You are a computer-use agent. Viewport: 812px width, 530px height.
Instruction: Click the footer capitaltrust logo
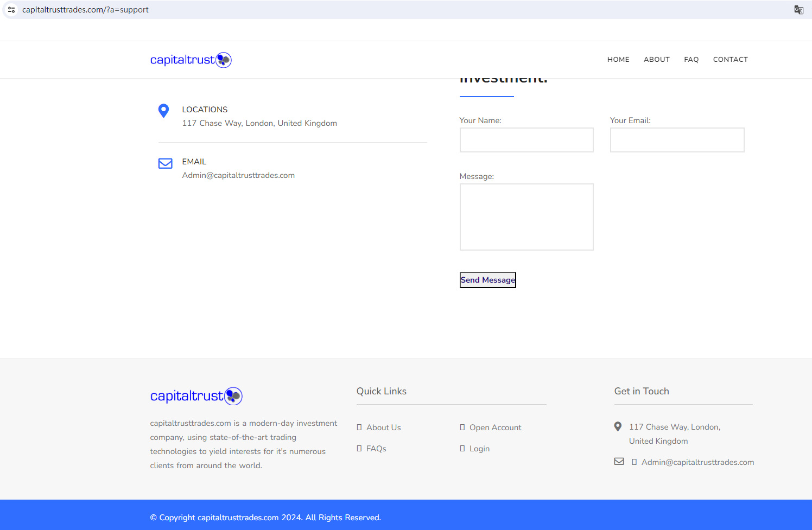[x=196, y=396]
